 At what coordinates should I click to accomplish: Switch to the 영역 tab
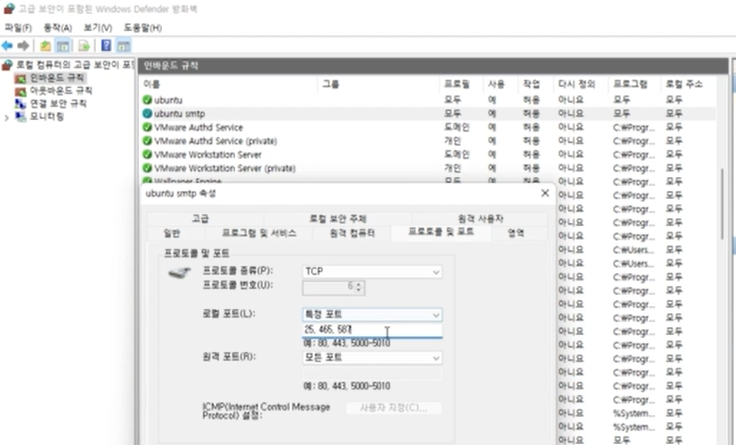tap(516, 233)
